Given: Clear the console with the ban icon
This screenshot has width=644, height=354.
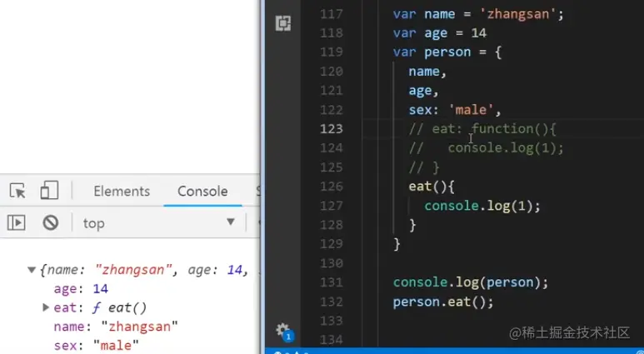Looking at the screenshot, I should pos(51,222).
